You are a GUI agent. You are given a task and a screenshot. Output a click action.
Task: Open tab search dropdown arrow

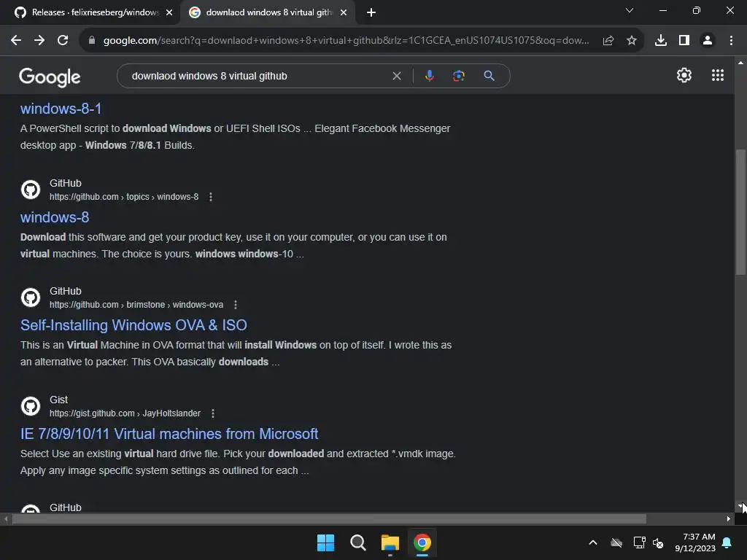click(x=630, y=10)
